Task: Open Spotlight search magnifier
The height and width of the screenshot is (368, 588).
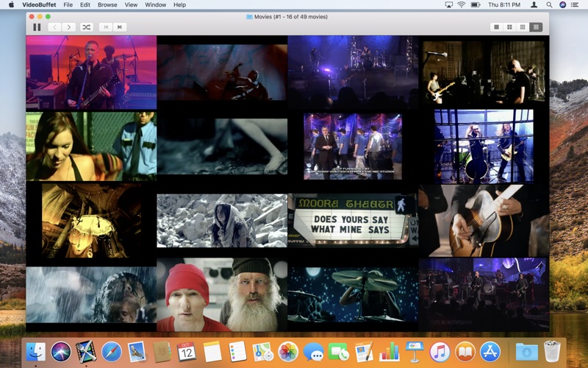Action: tap(549, 4)
